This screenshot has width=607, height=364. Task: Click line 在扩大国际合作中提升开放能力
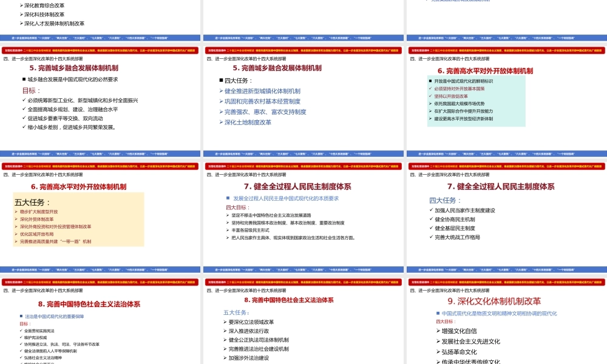[x=463, y=111]
